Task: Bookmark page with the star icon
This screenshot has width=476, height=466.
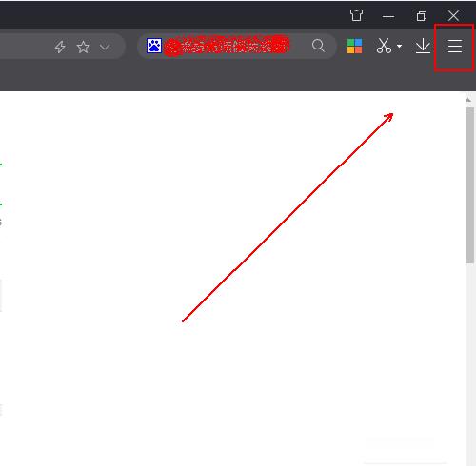Action: (x=83, y=47)
